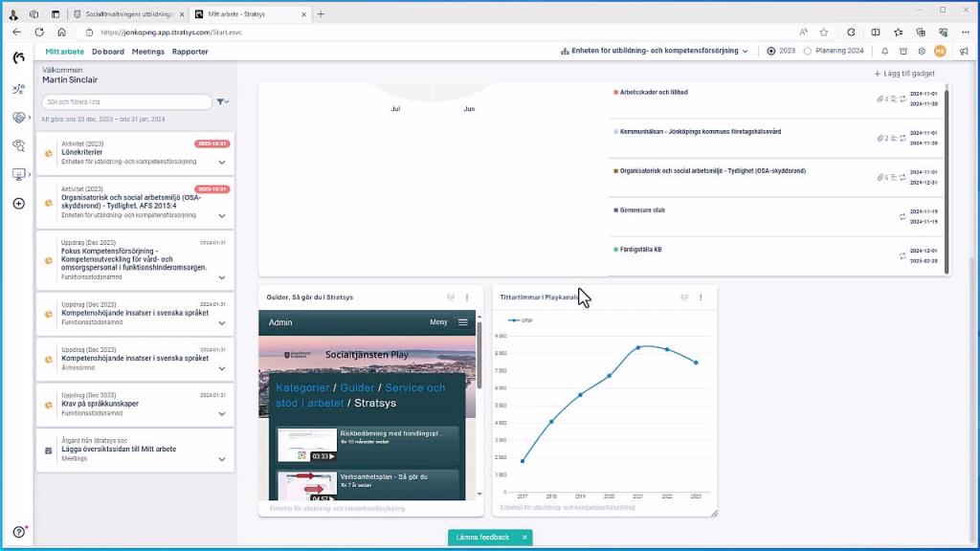This screenshot has height=551, width=980.
Task: Open three-dot menu of Guider gadget
Action: click(x=467, y=298)
